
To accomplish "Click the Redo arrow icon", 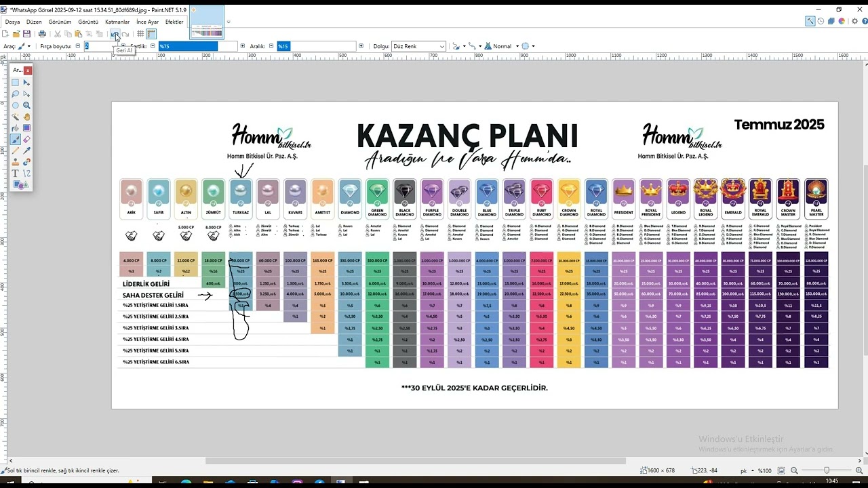I will pyautogui.click(x=125, y=34).
